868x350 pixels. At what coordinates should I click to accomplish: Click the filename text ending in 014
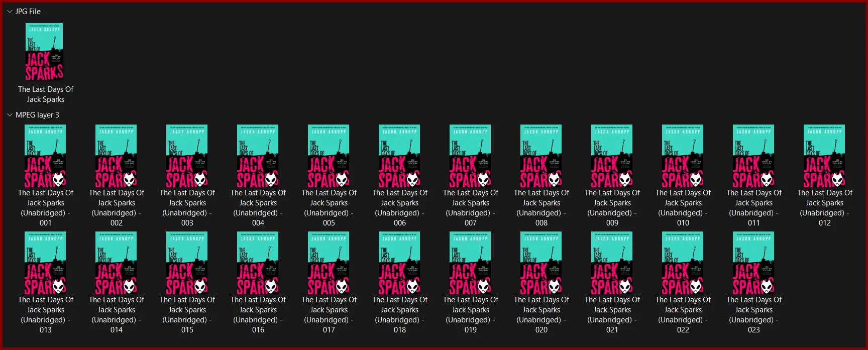[117, 315]
